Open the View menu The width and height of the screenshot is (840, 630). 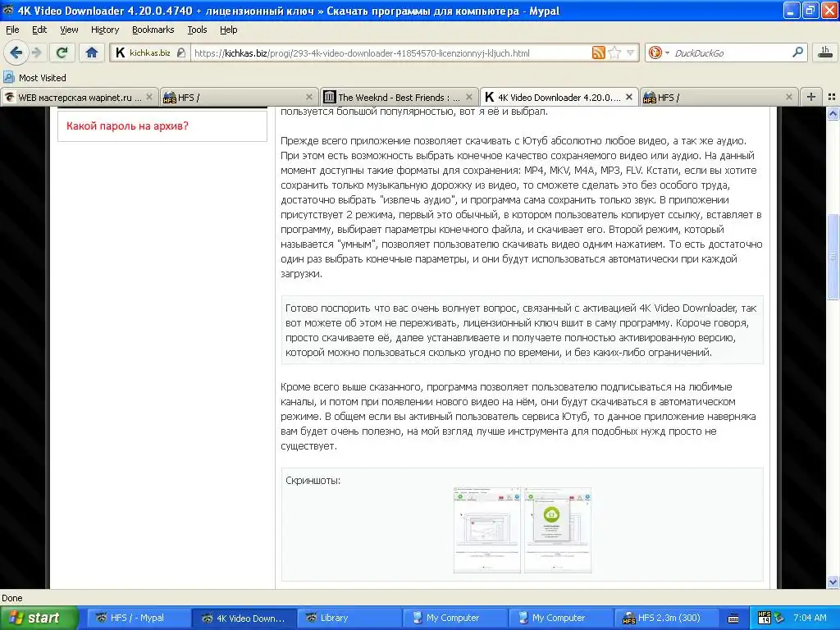click(69, 30)
